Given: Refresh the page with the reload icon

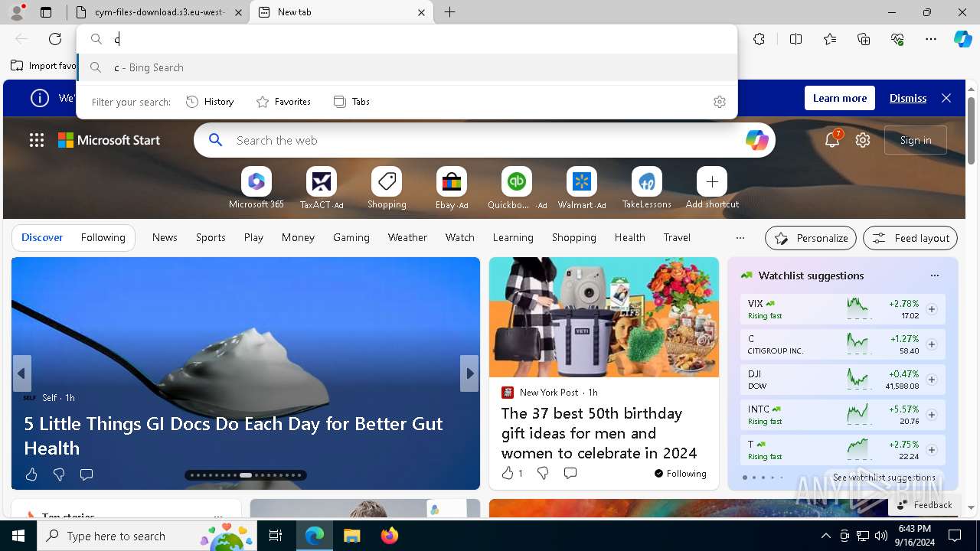Looking at the screenshot, I should coord(55,39).
